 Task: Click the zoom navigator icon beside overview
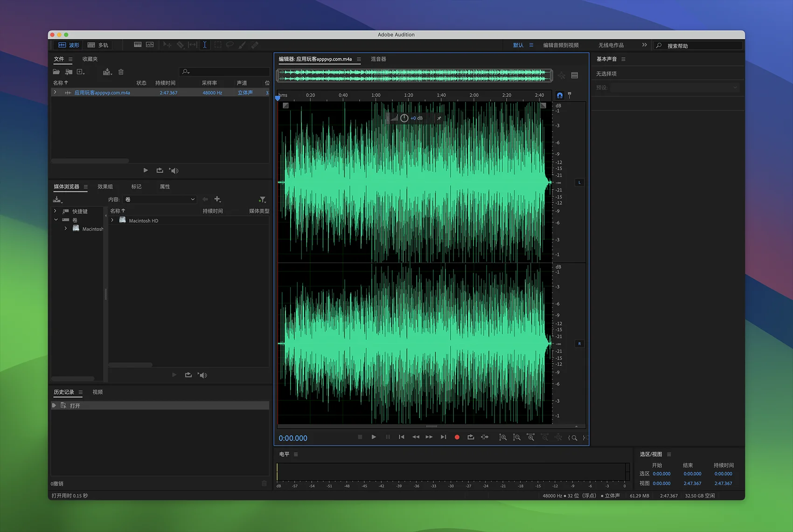click(x=562, y=75)
